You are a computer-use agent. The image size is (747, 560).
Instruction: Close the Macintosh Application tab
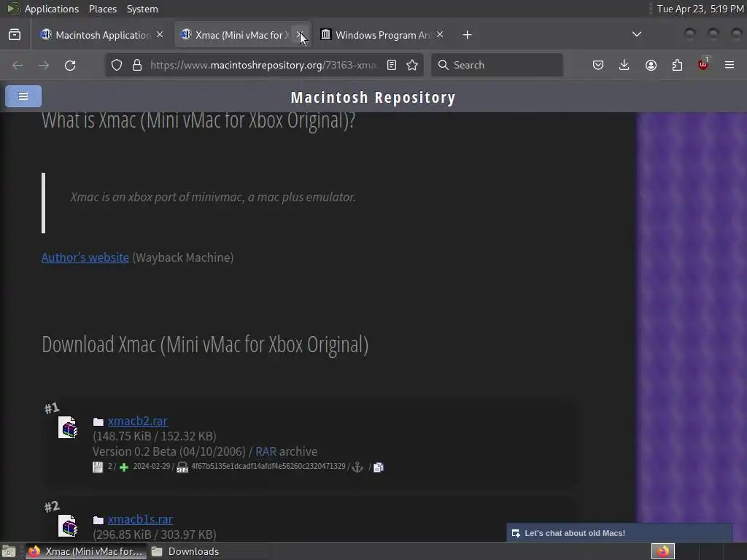tap(160, 35)
